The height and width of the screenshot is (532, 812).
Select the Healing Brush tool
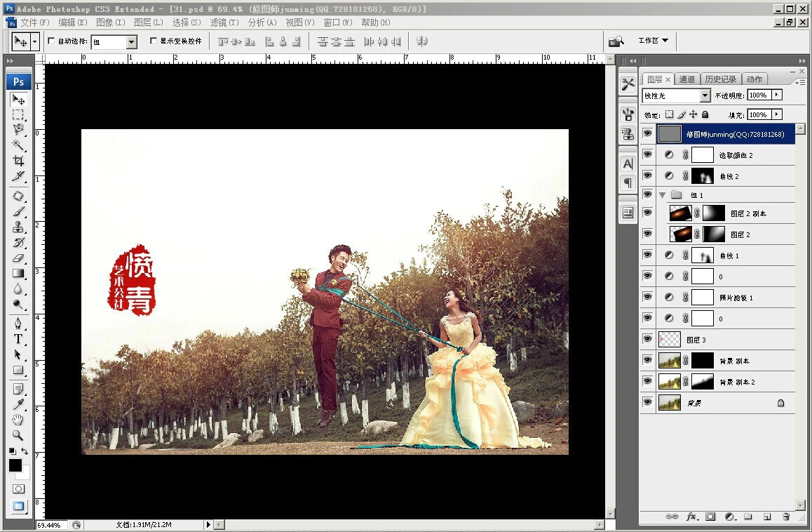[x=18, y=196]
